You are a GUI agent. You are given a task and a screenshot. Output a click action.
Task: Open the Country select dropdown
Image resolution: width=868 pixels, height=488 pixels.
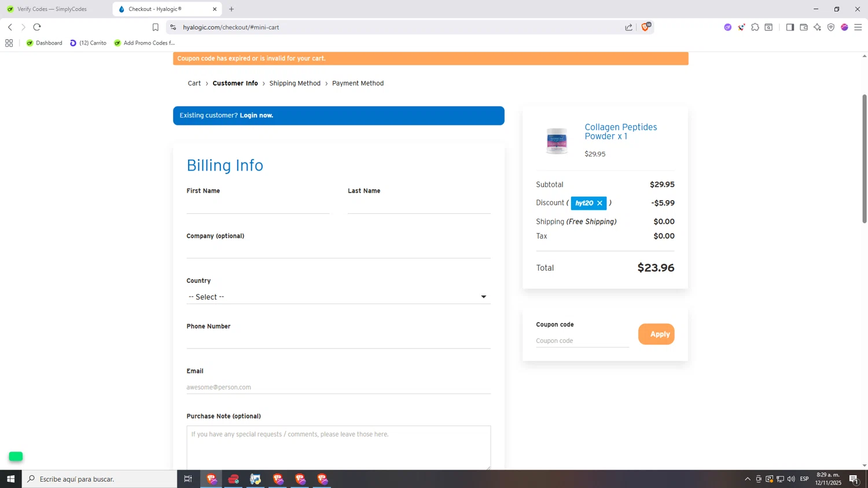point(339,297)
